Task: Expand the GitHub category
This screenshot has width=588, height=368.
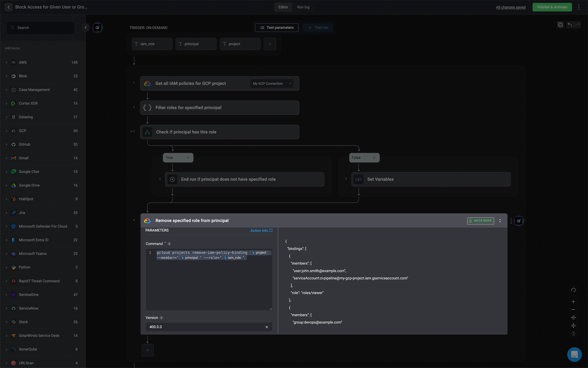Action: coord(6,144)
